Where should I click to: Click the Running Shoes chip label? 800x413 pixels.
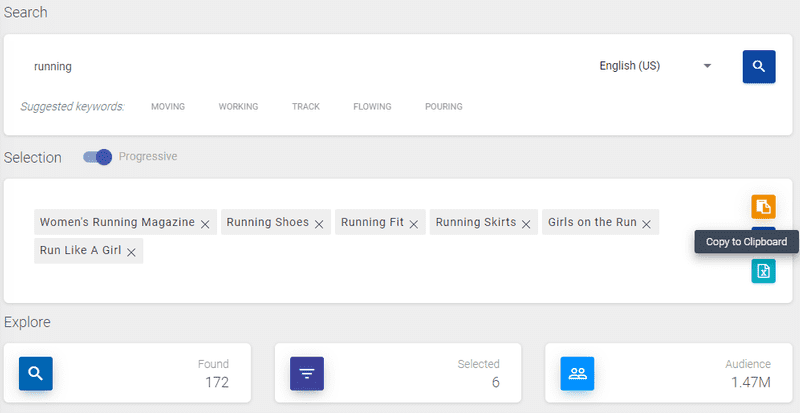coord(267,222)
